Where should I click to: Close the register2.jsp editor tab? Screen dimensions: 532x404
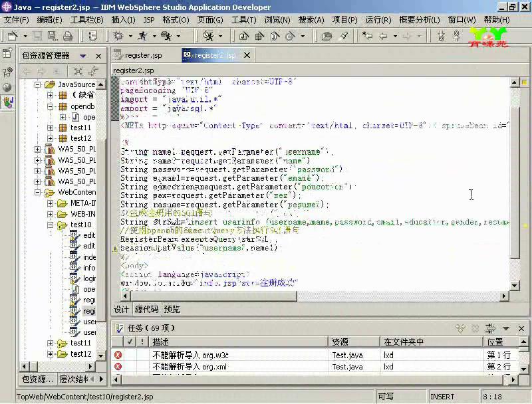pyautogui.click(x=247, y=55)
